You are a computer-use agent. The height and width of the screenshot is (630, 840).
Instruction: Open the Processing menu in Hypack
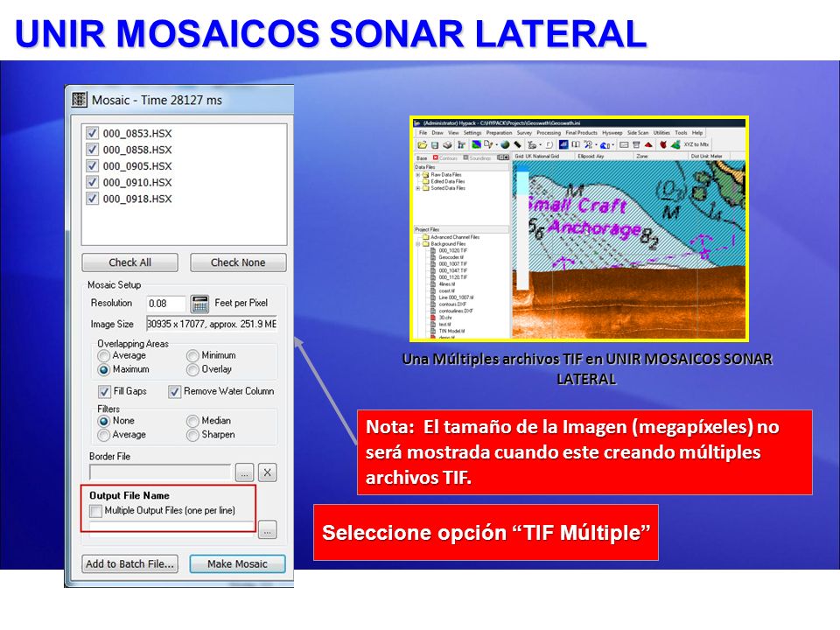549,133
